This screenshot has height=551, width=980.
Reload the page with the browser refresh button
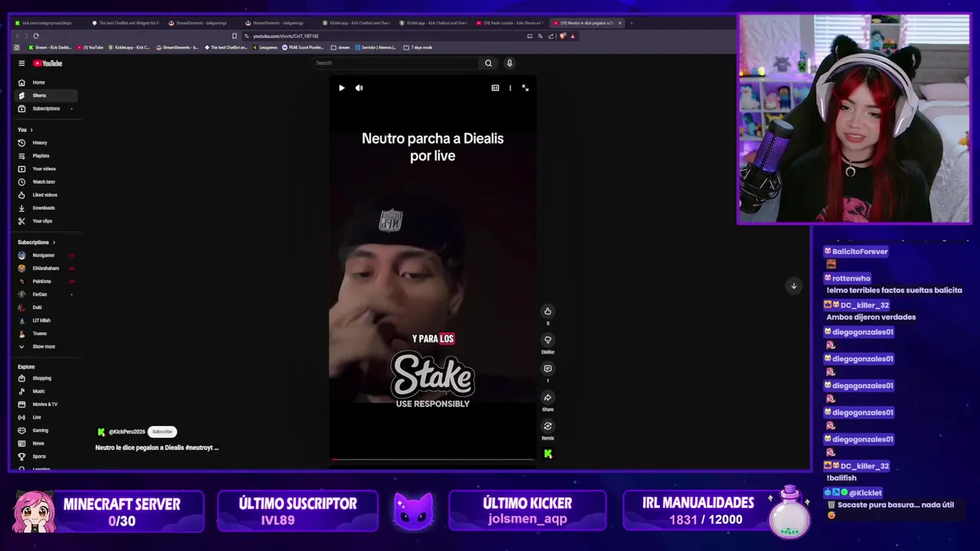(x=36, y=36)
